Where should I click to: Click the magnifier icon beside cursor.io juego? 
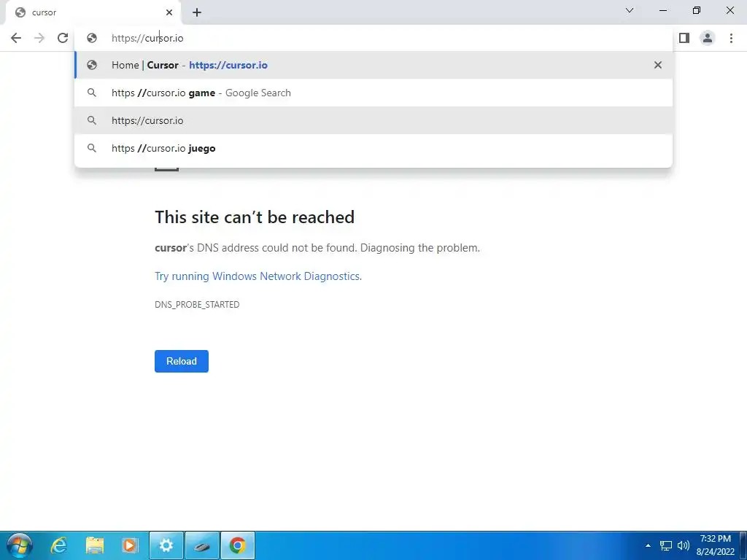[92, 148]
